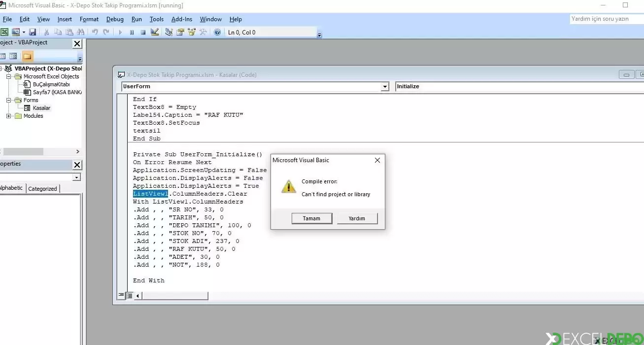Toggle Procedure View in code window
644x345 pixels.
[x=121, y=296]
